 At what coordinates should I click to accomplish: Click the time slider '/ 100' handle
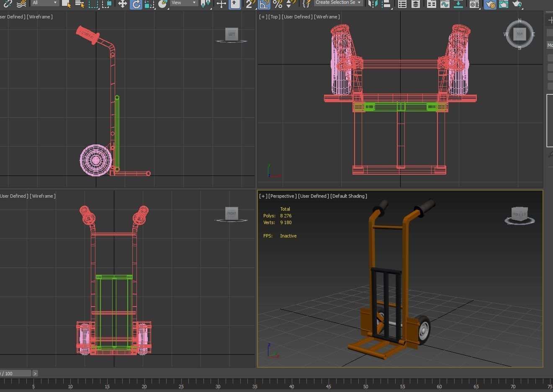[15, 373]
